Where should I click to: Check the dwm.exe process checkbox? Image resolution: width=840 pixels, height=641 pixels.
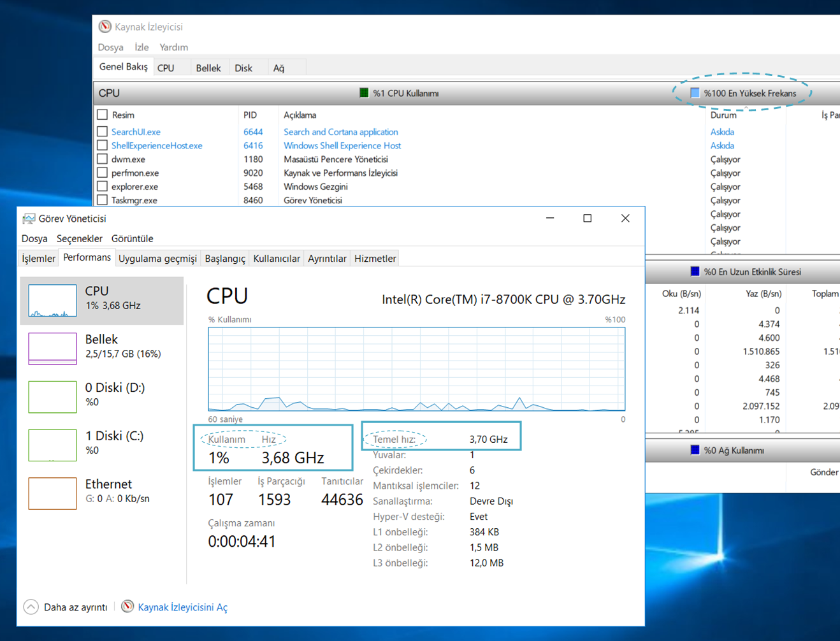102,159
